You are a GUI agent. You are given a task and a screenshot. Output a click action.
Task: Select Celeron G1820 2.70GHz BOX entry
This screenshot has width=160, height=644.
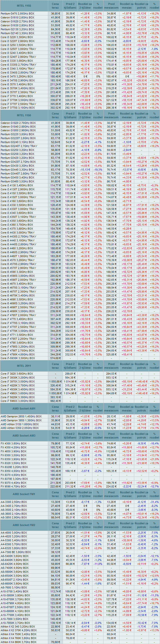(x=18, y=123)
